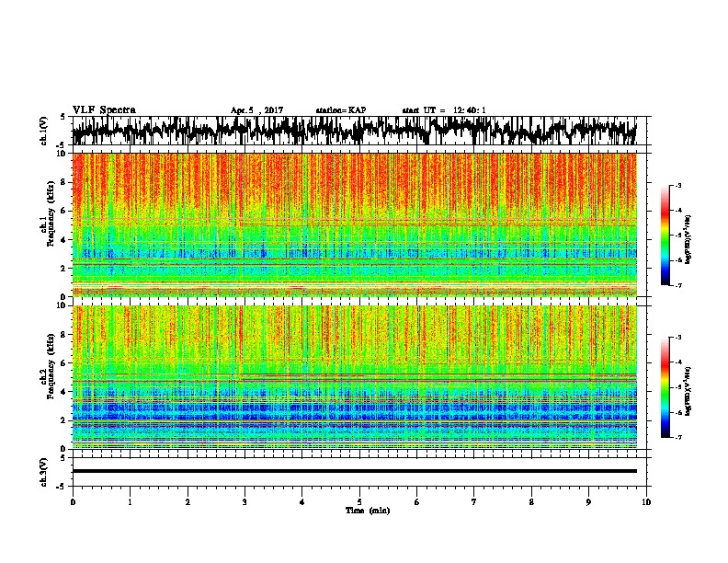The width and height of the screenshot is (728, 563).
Task: Select the time axis tick label "2"
Action: coord(188,502)
